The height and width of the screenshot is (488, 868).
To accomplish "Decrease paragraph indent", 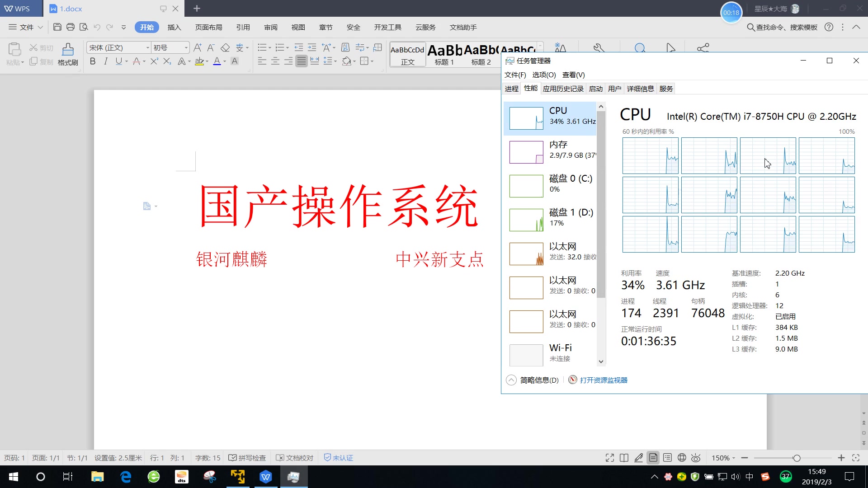I will (x=298, y=47).
